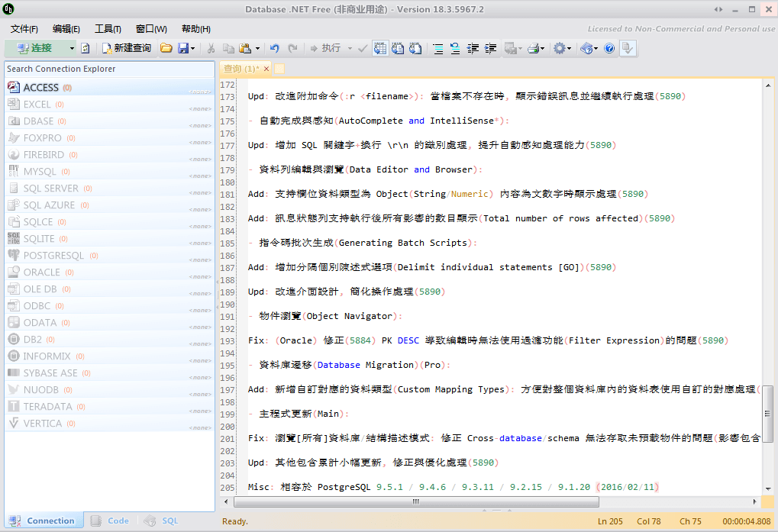Click the Undo arrow icon on toolbar

[x=275, y=47]
